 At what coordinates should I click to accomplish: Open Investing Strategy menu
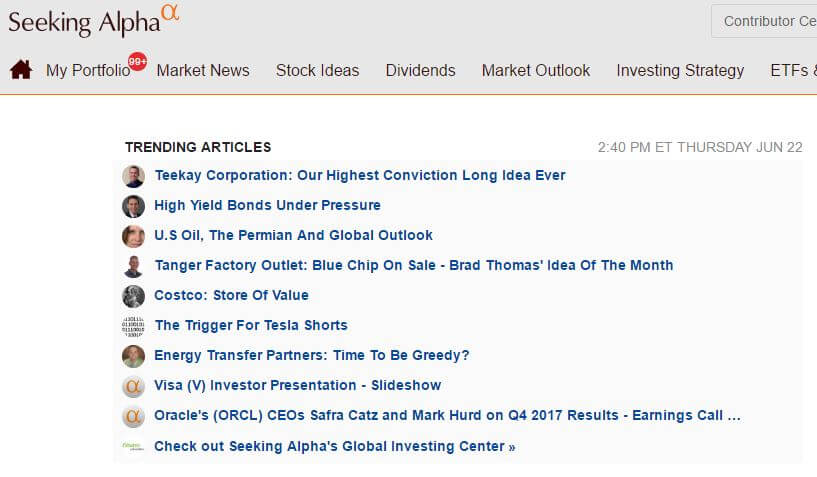tap(680, 70)
